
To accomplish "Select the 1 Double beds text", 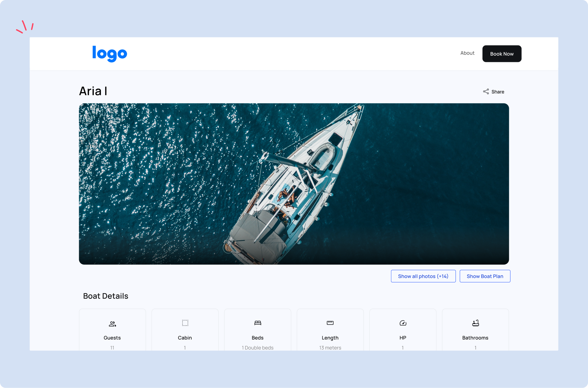I will pyautogui.click(x=258, y=348).
